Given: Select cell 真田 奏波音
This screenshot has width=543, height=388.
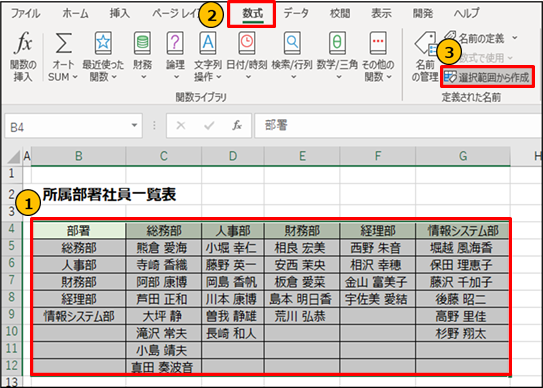Looking at the screenshot, I should [163, 367].
